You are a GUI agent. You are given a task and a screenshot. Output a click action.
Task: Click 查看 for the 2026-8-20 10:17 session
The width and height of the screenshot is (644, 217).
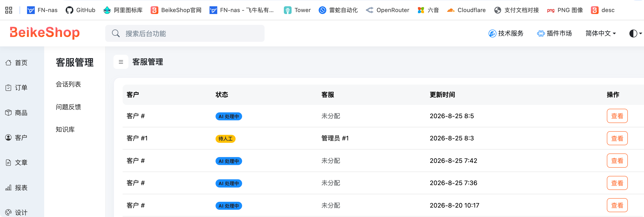click(x=617, y=205)
